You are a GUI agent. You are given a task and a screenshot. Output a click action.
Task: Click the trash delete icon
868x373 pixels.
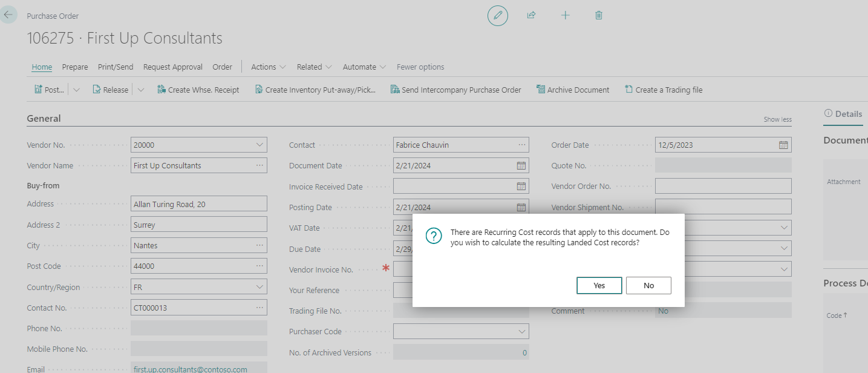pyautogui.click(x=599, y=15)
